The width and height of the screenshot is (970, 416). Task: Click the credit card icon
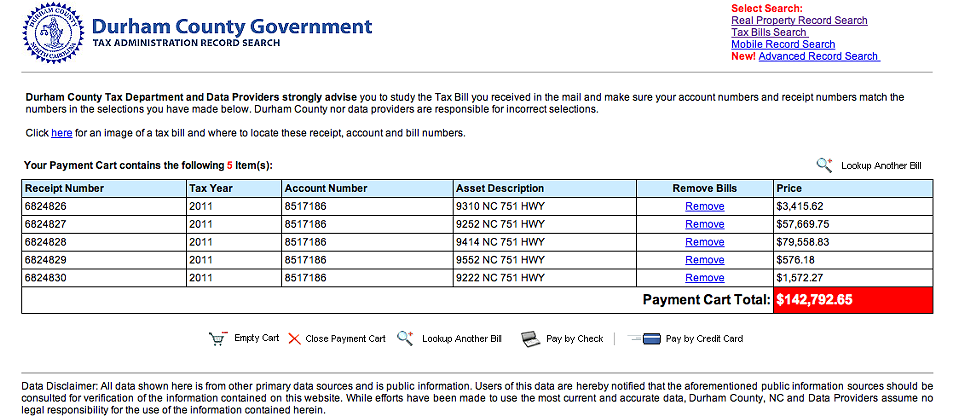click(644, 339)
